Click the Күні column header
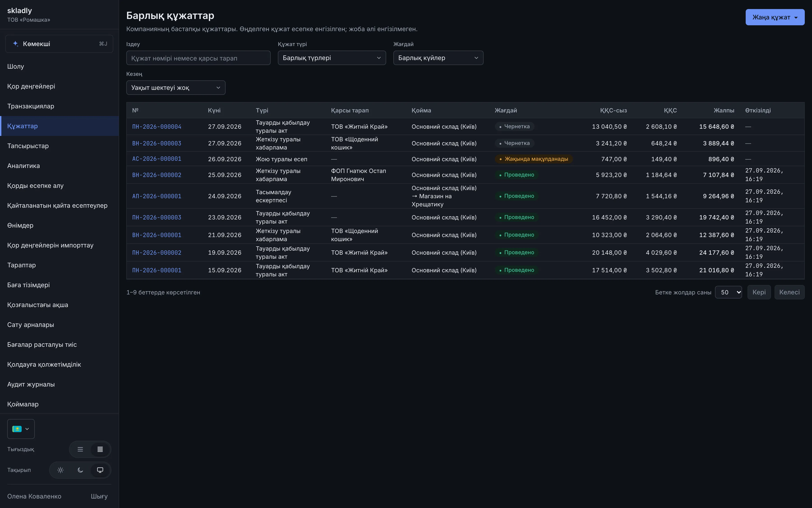 click(x=214, y=111)
